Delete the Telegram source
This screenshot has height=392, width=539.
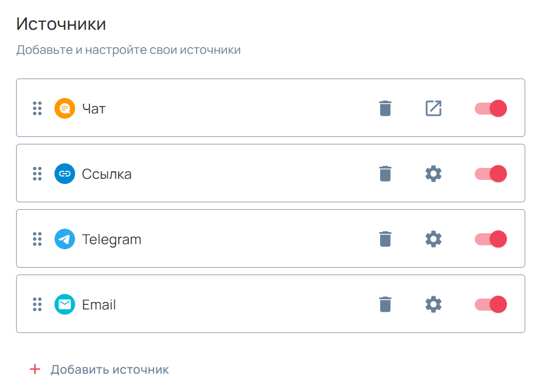385,238
